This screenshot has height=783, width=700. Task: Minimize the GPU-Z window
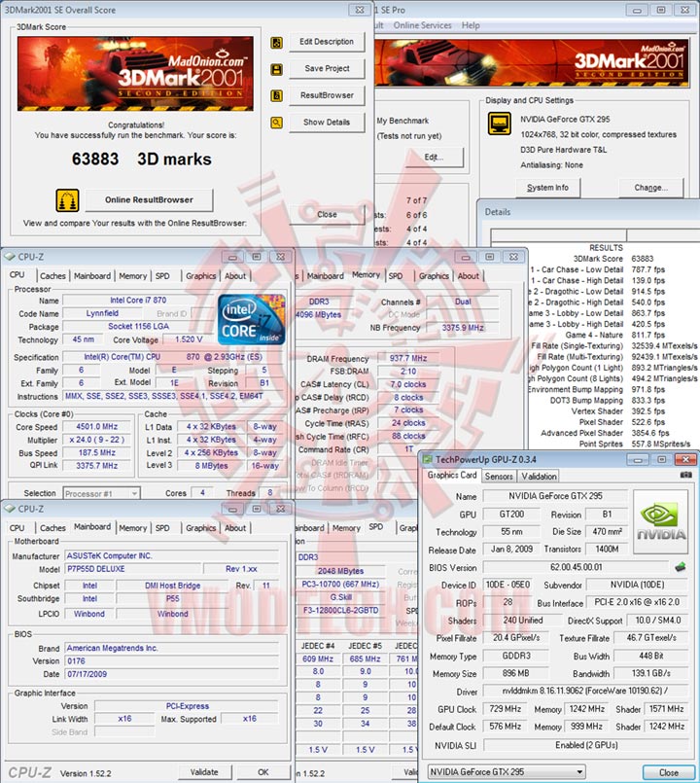pos(638,459)
